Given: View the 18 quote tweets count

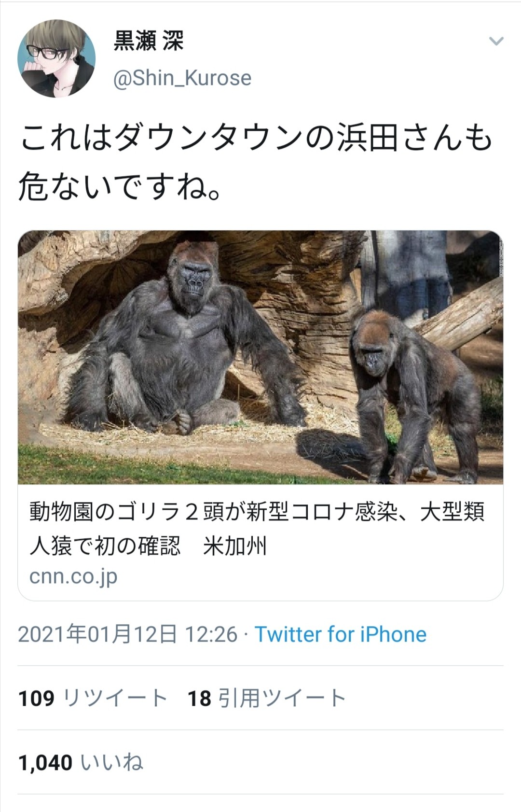Looking at the screenshot, I should [199, 699].
